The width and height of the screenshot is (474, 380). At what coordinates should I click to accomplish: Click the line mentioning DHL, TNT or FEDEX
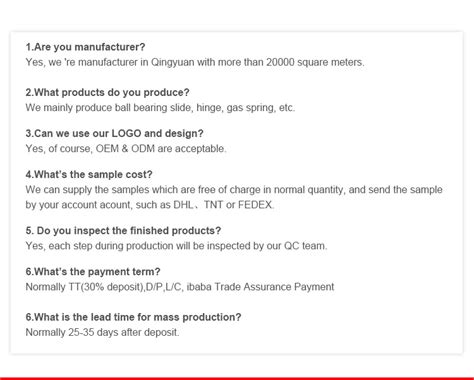(150, 205)
